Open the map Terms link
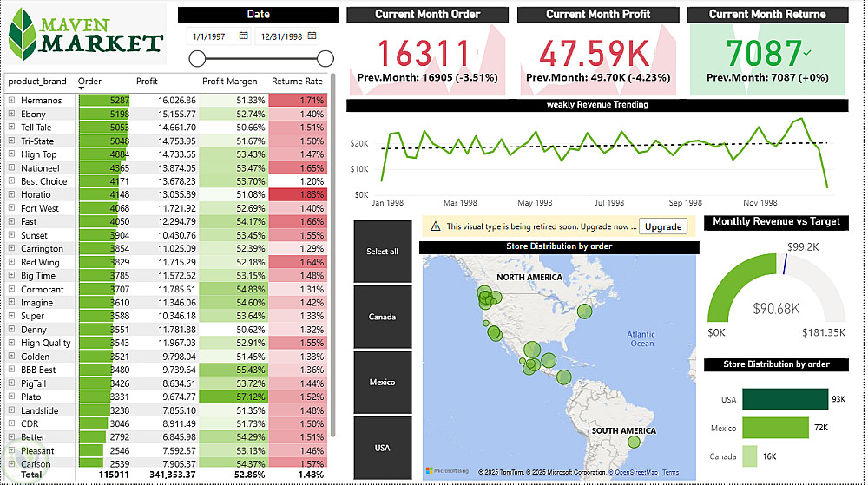 pyautogui.click(x=670, y=472)
